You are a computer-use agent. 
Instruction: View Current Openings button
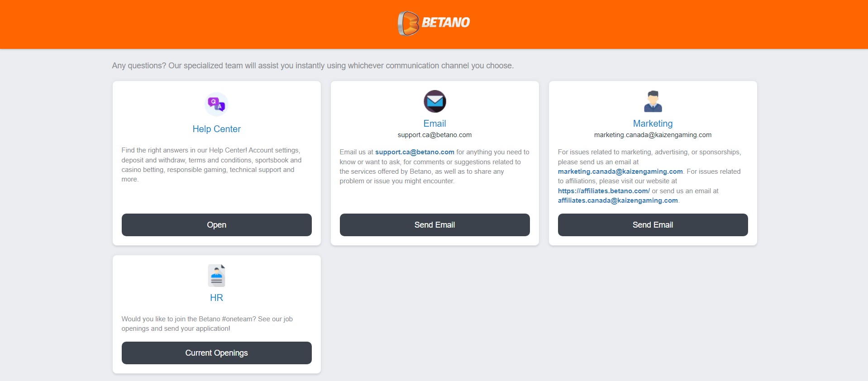(216, 353)
